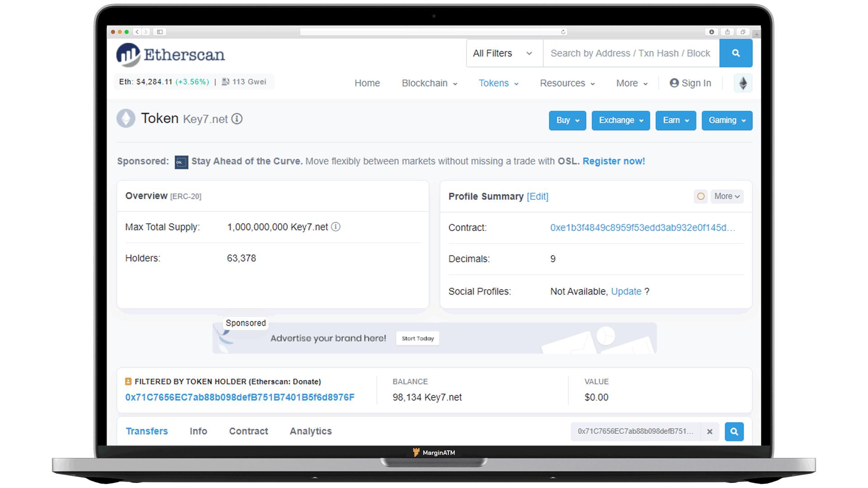The image size is (868, 488).
Task: Click the balance 98,134 Key7.net
Action: coord(427,397)
